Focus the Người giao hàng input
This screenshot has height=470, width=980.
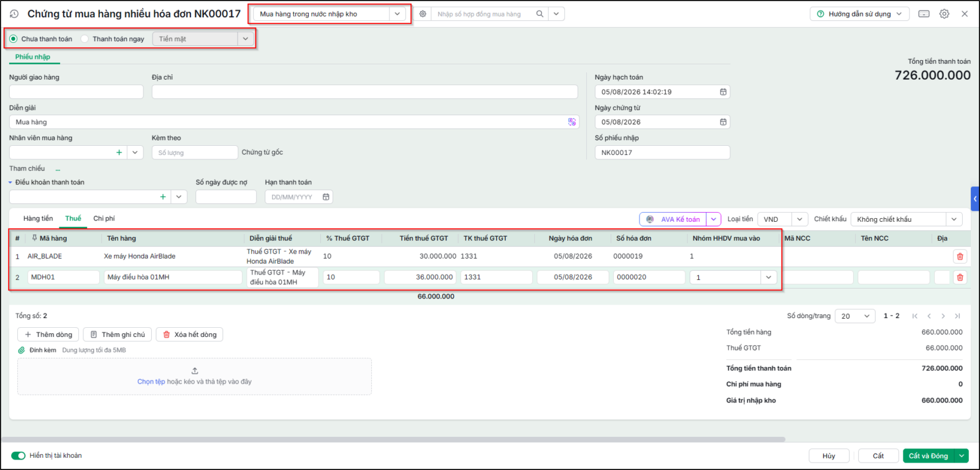point(77,92)
